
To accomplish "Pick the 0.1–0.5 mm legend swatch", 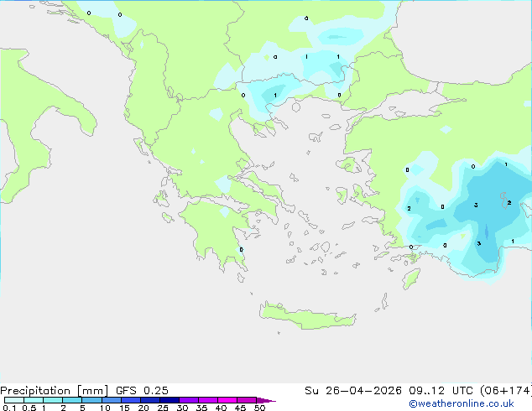I will [14, 400].
